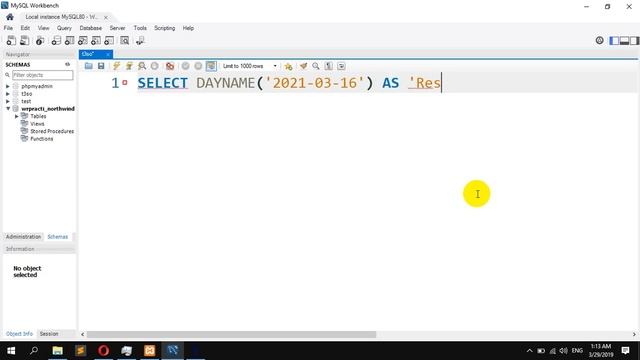Click the open SQL script file icon in main toolbar

click(x=24, y=40)
